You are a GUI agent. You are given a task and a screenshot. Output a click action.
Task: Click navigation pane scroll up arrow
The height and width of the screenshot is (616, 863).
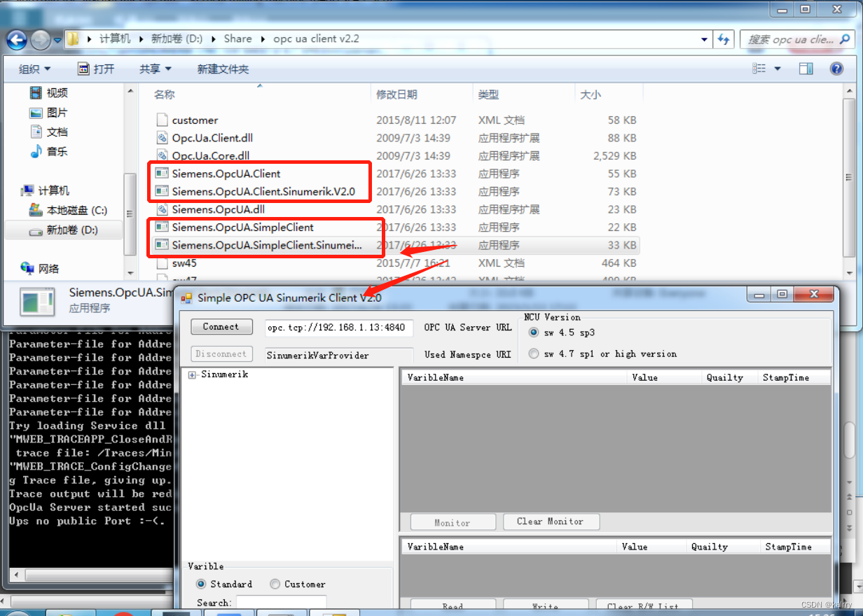click(x=130, y=91)
